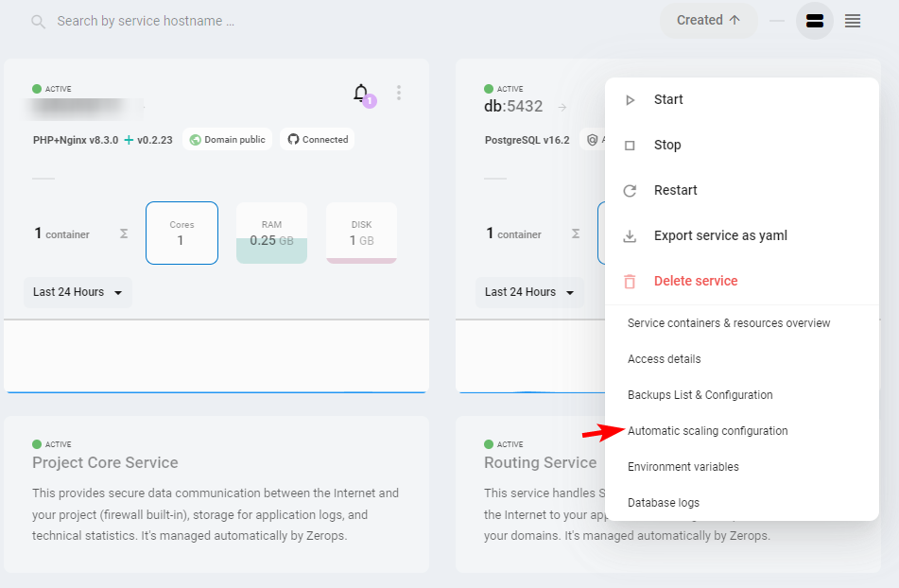Switch to card grid view

coord(815,21)
